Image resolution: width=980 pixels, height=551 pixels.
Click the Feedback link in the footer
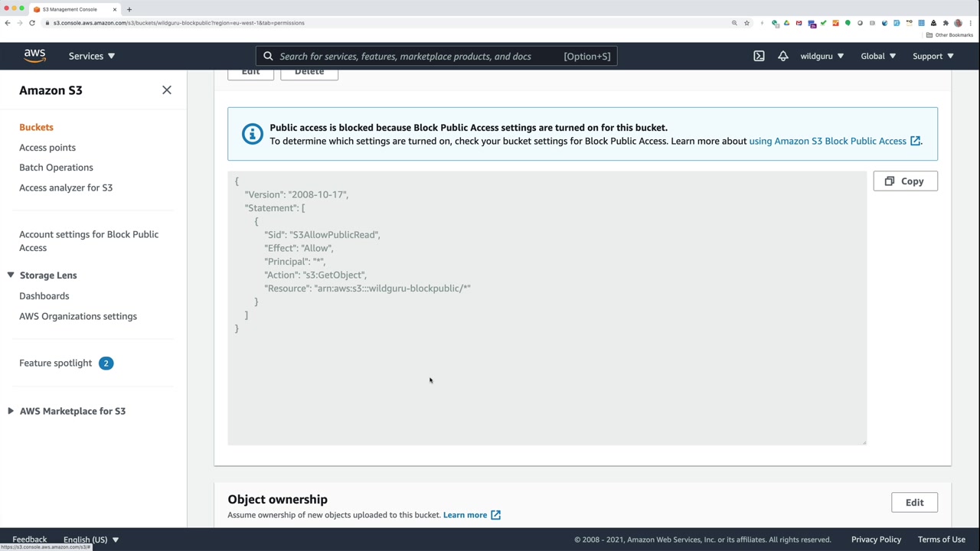point(30,540)
